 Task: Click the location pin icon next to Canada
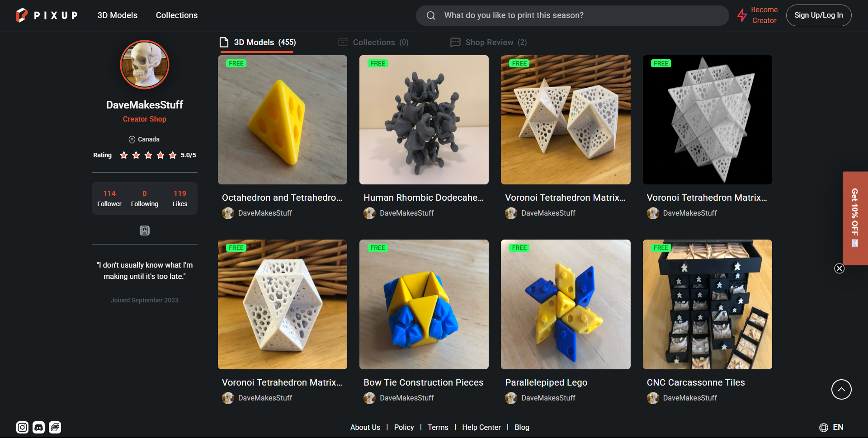[132, 139]
